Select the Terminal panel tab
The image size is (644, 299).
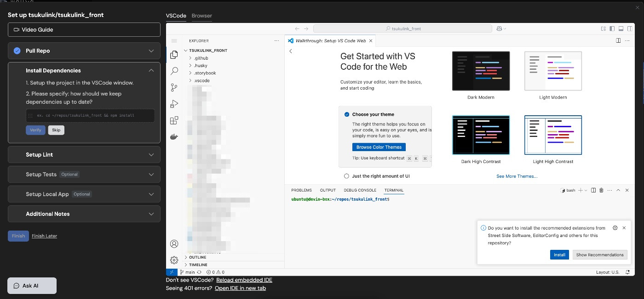(x=394, y=190)
